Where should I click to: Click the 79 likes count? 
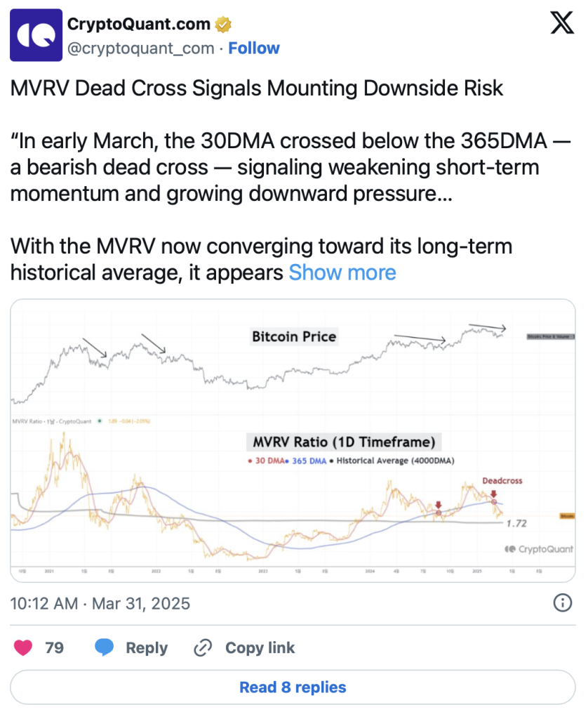(x=54, y=647)
